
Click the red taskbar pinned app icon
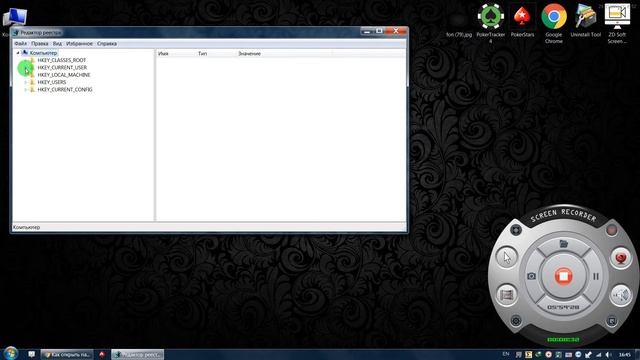point(102,354)
